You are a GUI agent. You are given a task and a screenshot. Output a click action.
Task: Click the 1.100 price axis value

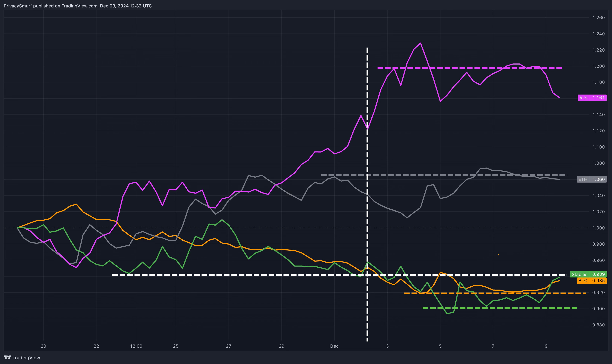tap(599, 147)
